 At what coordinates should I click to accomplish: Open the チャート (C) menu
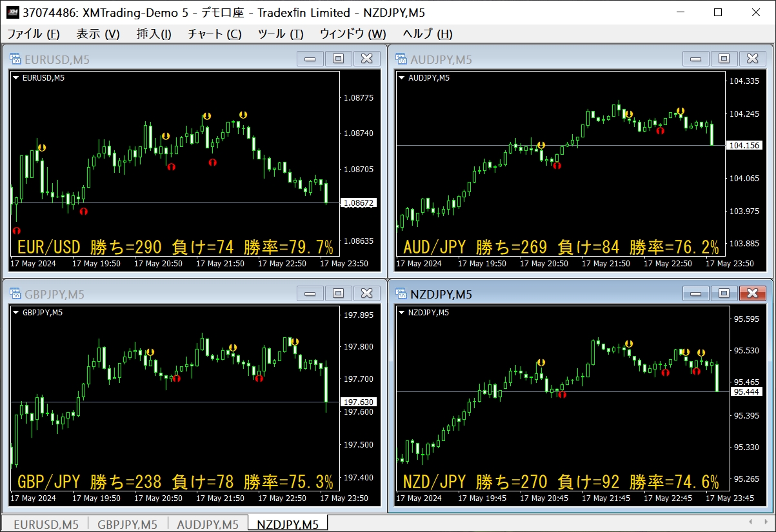(215, 34)
